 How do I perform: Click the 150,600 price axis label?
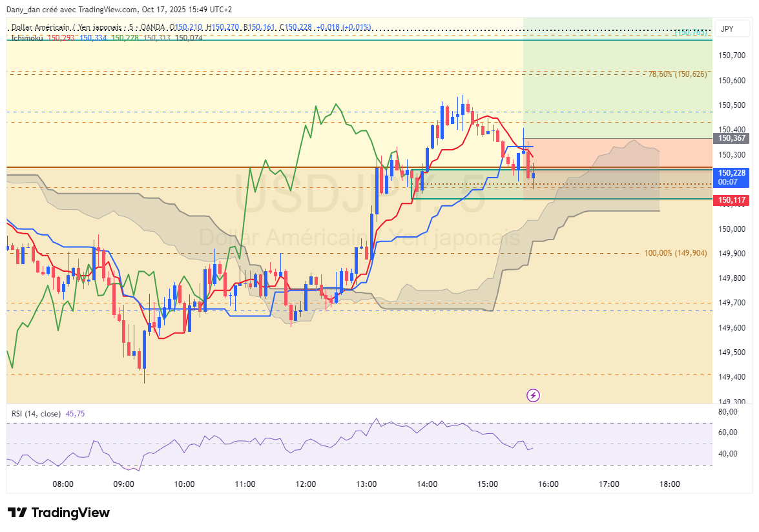[x=732, y=81]
